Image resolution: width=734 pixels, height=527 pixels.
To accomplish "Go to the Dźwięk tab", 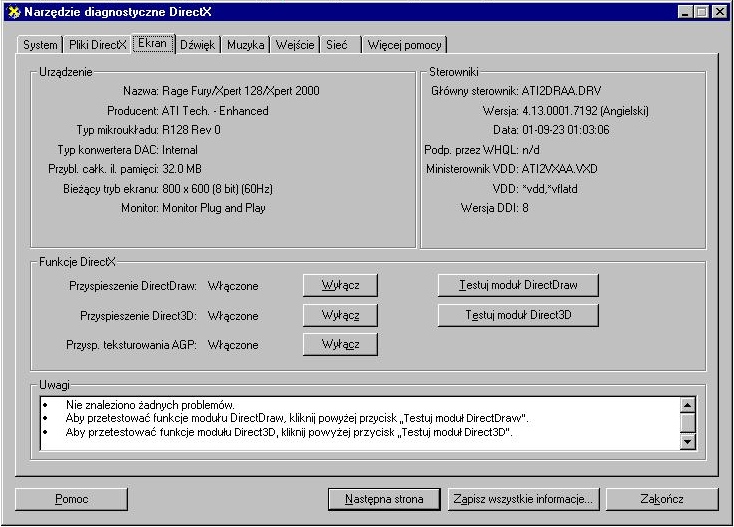I will (197, 45).
